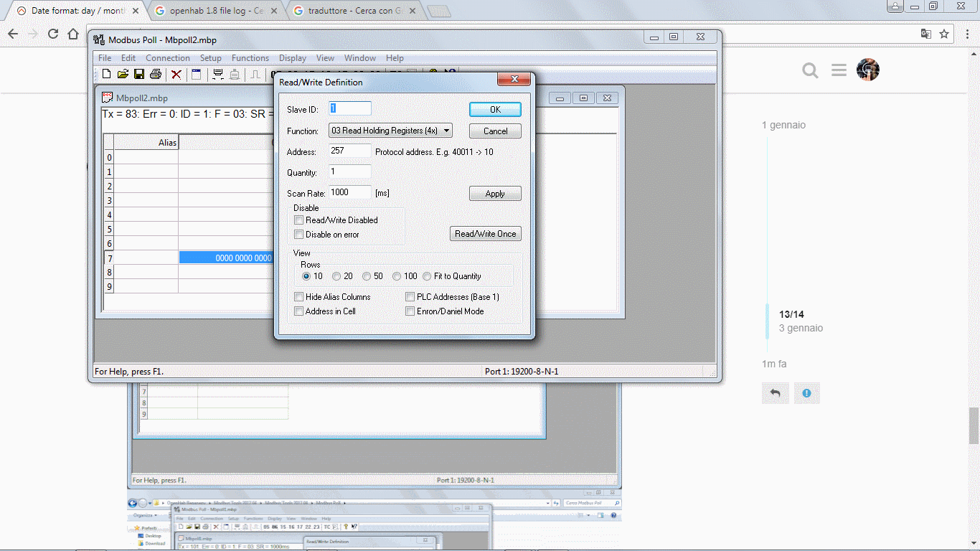The height and width of the screenshot is (551, 980).
Task: Click the Disconnect icon in Modbus Poll toolbar
Action: (235, 74)
